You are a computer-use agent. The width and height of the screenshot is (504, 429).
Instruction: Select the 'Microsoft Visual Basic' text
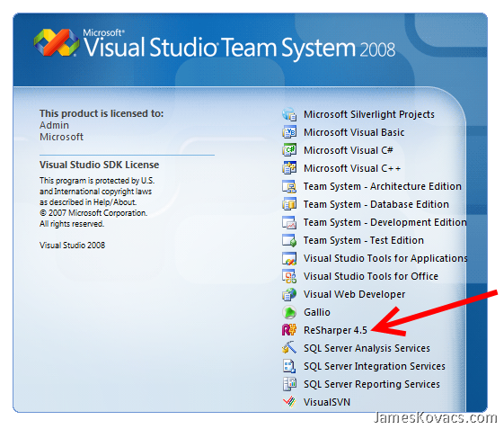pos(354,132)
